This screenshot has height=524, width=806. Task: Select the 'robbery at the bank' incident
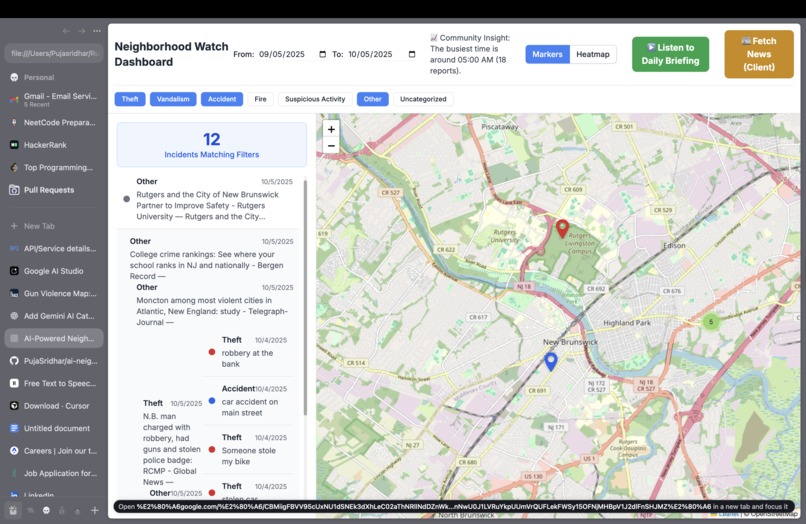tap(250, 352)
